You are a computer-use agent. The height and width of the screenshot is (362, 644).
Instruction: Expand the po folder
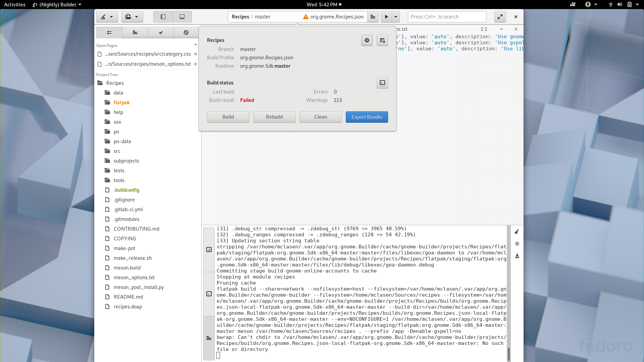point(116,132)
